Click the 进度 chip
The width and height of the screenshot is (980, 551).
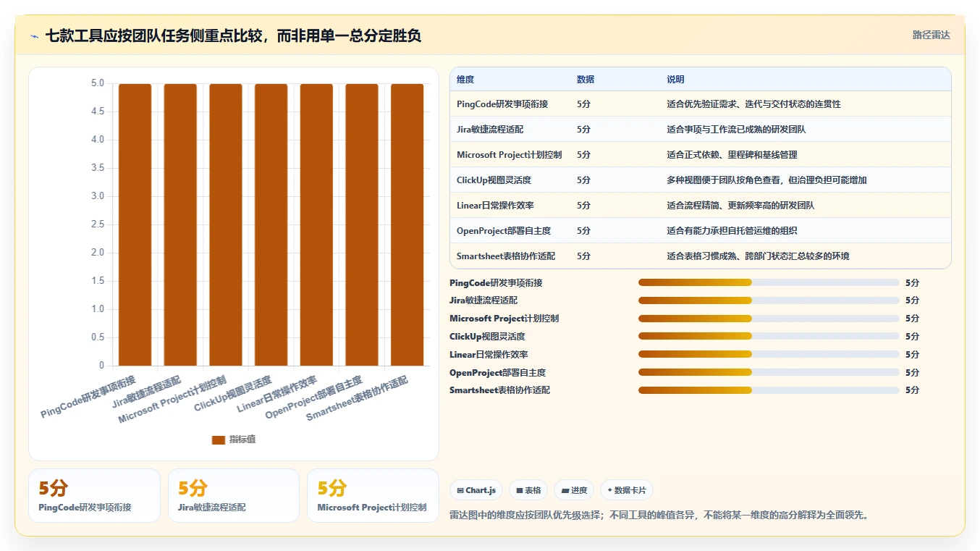(574, 490)
